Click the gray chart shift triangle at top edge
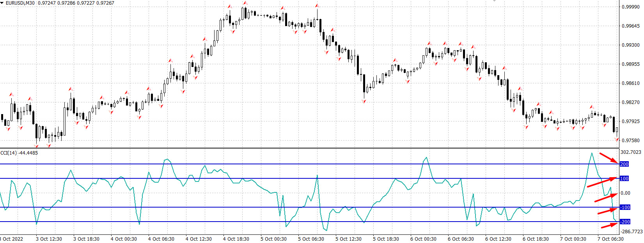This screenshot has width=644, height=243. [494, 1]
